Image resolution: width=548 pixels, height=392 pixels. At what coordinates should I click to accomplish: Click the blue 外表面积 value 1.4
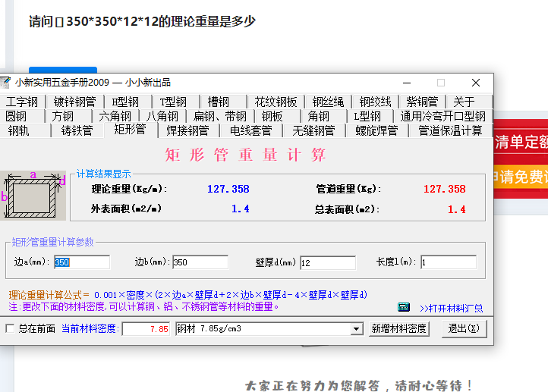pos(241,209)
